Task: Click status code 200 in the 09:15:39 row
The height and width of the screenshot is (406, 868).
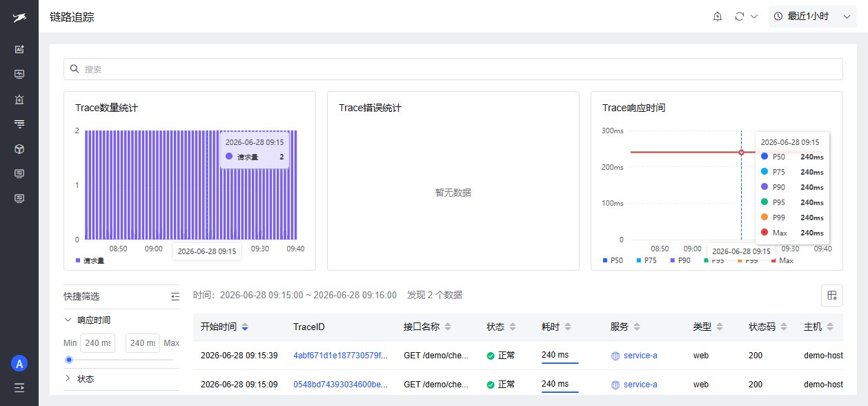Action: click(x=756, y=356)
